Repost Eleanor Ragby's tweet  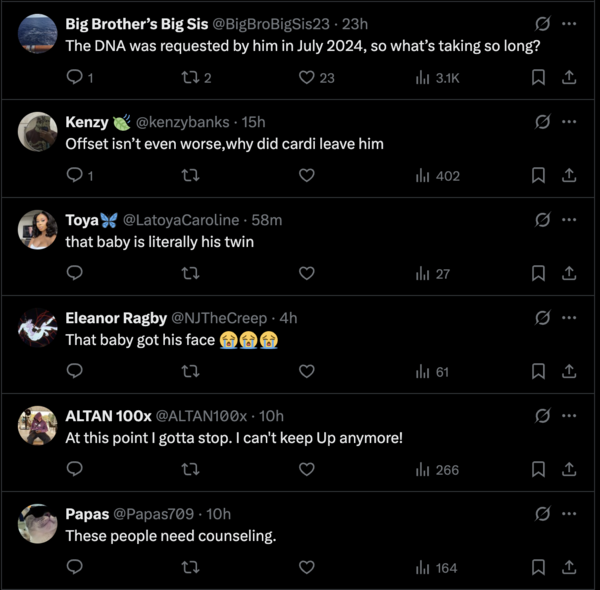[189, 371]
